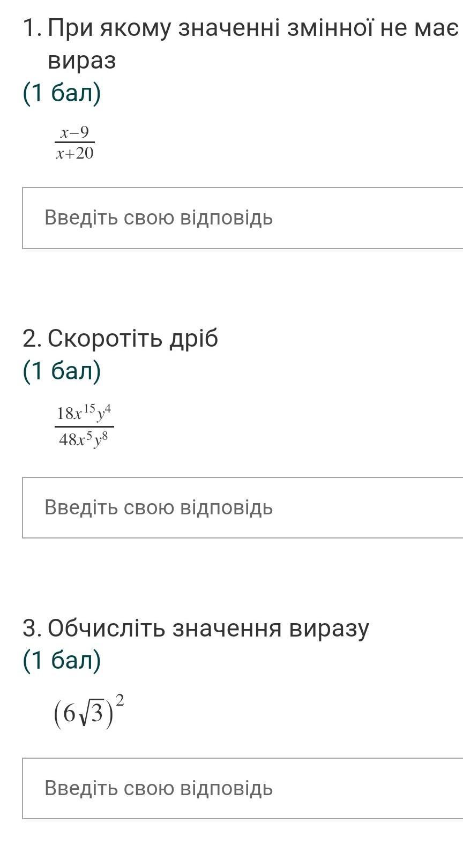
Task: Focus the answer field for question 3
Action: click(242, 788)
